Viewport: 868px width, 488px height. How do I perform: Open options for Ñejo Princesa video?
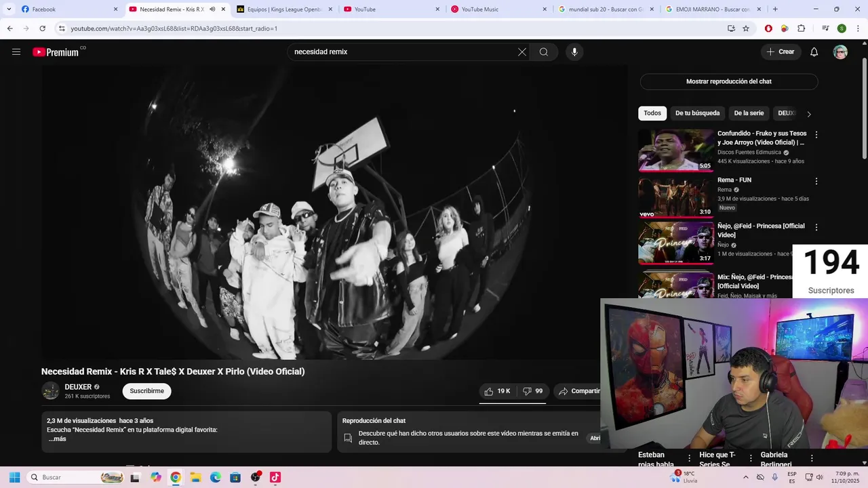(816, 228)
